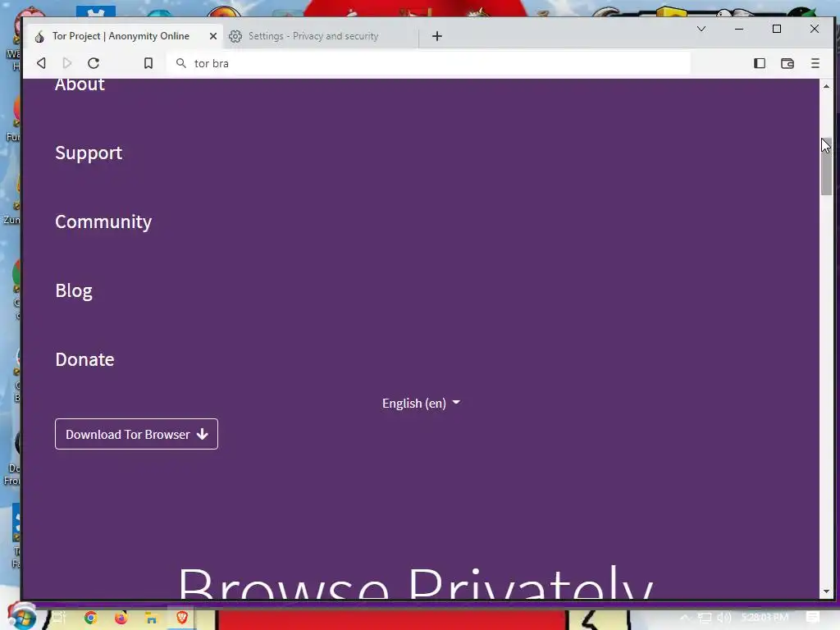
Task: Show hidden system tray icons chevron
Action: [x=684, y=617]
